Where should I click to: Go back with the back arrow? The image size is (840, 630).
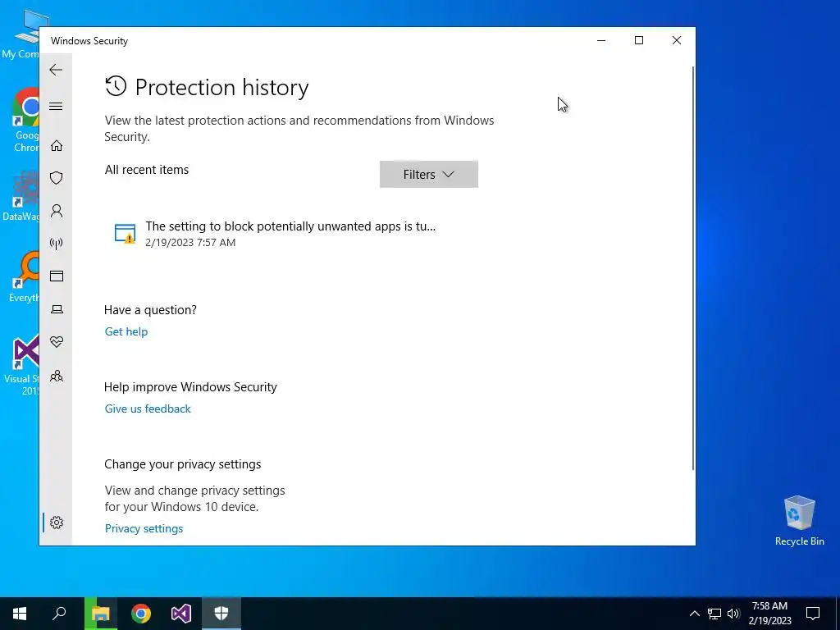[56, 70]
